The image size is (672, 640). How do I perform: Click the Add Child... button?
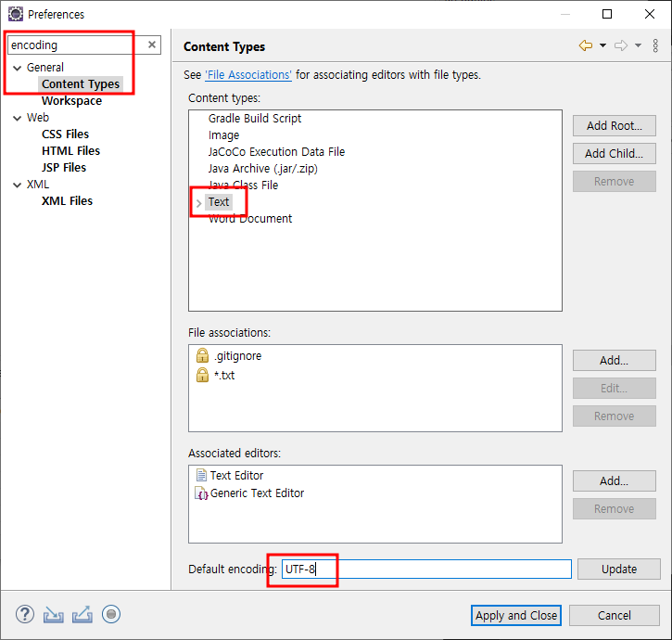pos(615,154)
